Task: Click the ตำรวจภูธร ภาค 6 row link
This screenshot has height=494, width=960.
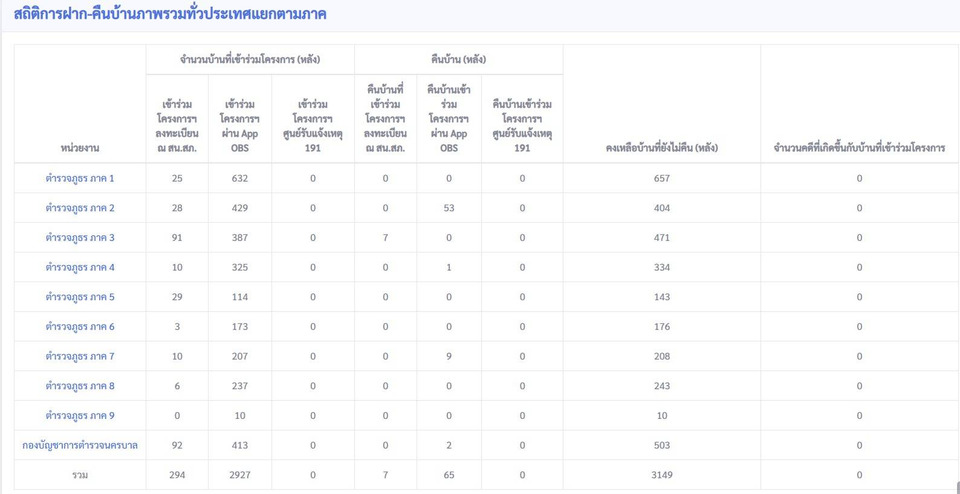Action: click(x=80, y=327)
